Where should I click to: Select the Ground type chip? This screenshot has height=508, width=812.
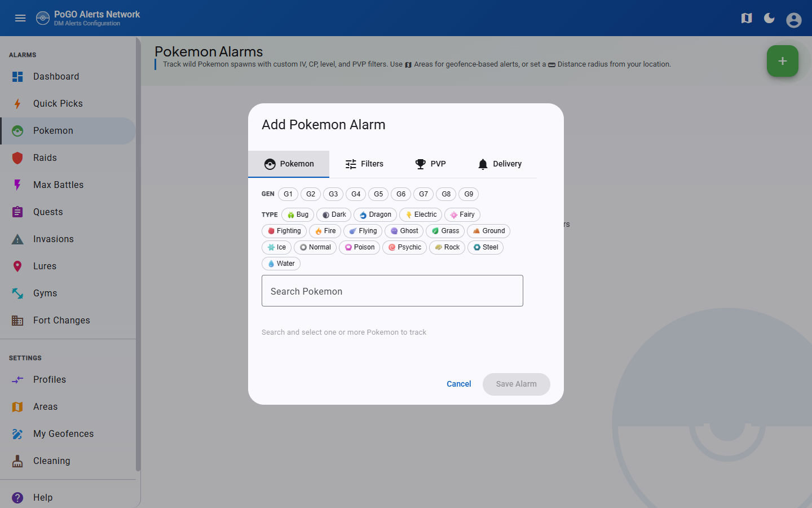click(x=488, y=231)
